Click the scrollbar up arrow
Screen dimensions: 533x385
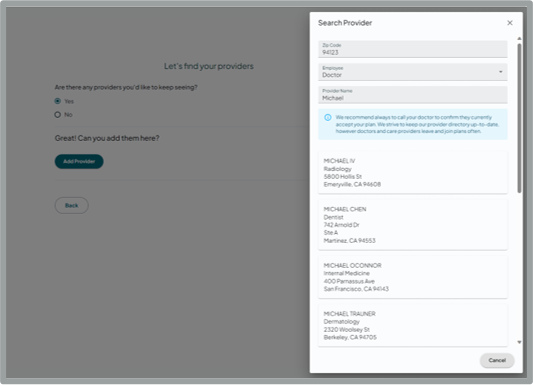tap(519, 38)
